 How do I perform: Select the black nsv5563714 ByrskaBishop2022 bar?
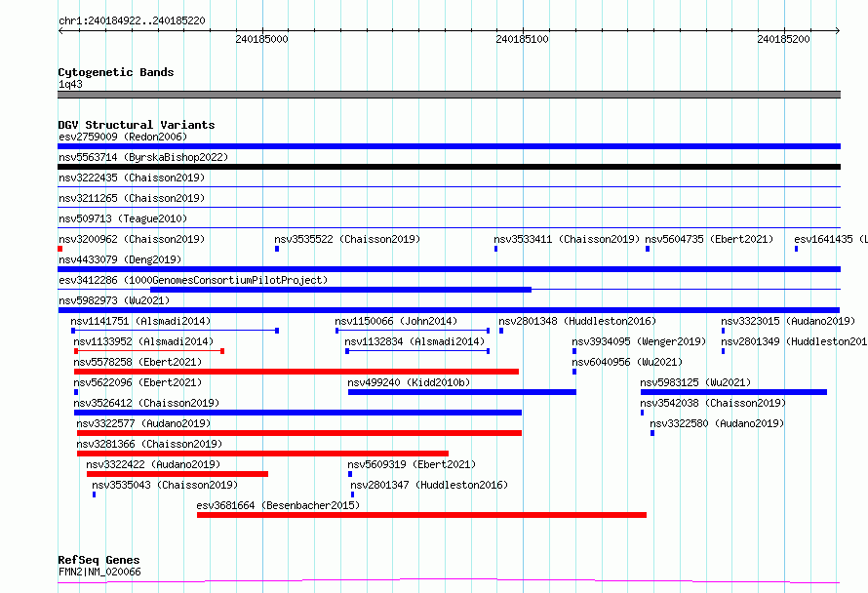click(x=449, y=167)
